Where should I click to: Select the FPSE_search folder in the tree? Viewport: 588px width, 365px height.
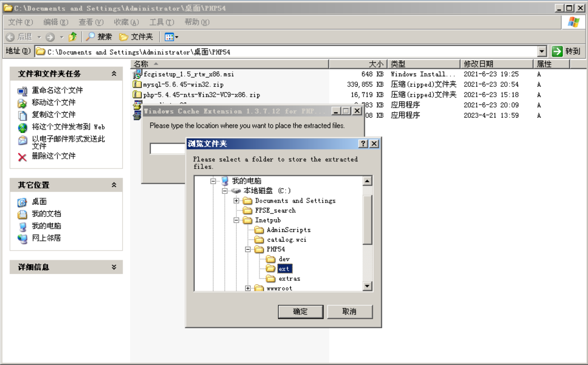pos(275,210)
